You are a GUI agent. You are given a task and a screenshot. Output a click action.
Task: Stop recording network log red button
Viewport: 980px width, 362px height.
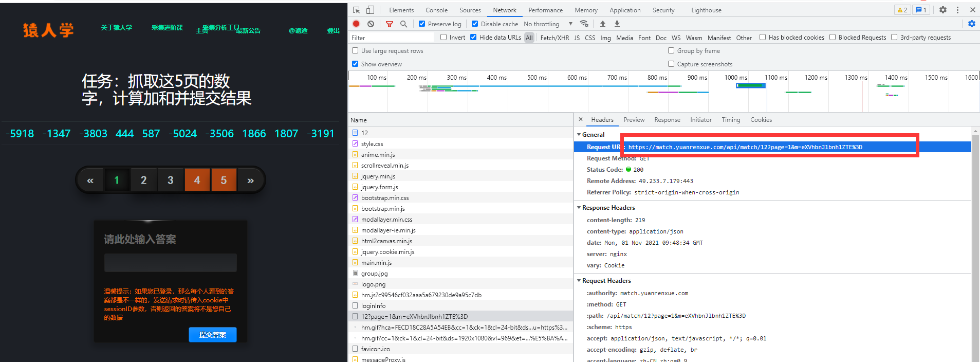tap(356, 24)
